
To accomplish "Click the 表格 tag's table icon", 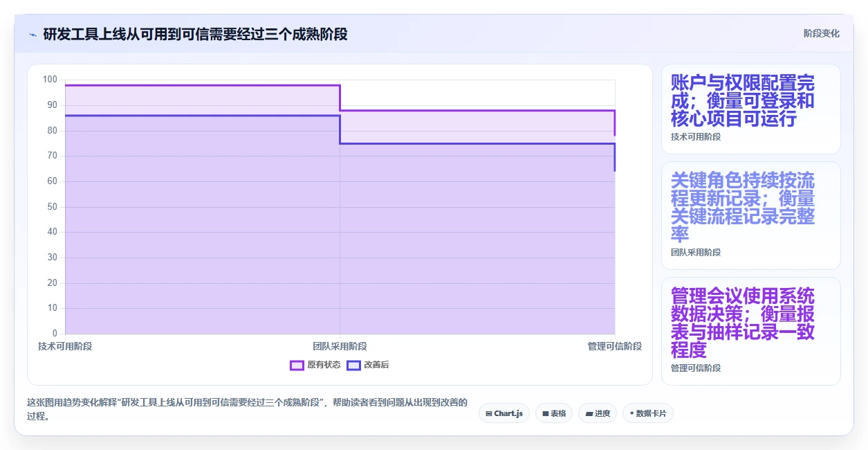I will tap(546, 413).
